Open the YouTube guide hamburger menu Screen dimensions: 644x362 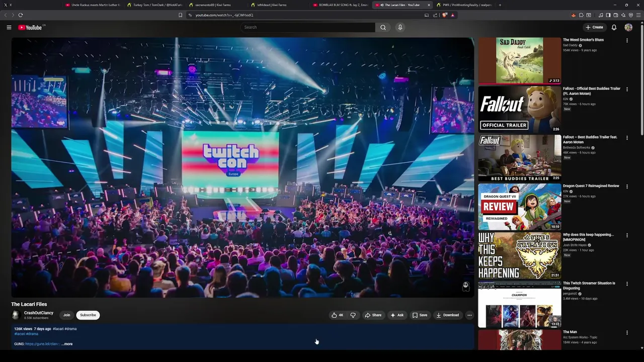point(9,27)
